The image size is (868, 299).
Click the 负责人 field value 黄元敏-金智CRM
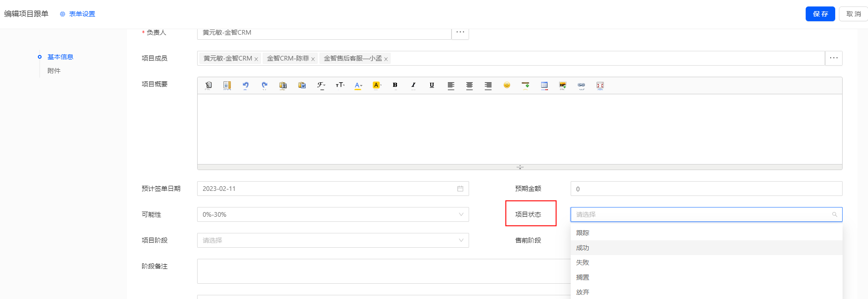coord(227,32)
